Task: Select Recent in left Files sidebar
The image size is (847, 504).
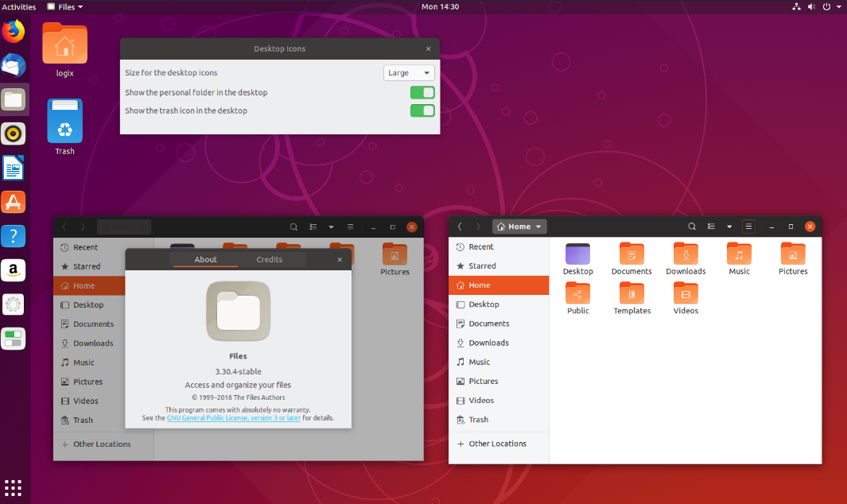Action: (90, 247)
